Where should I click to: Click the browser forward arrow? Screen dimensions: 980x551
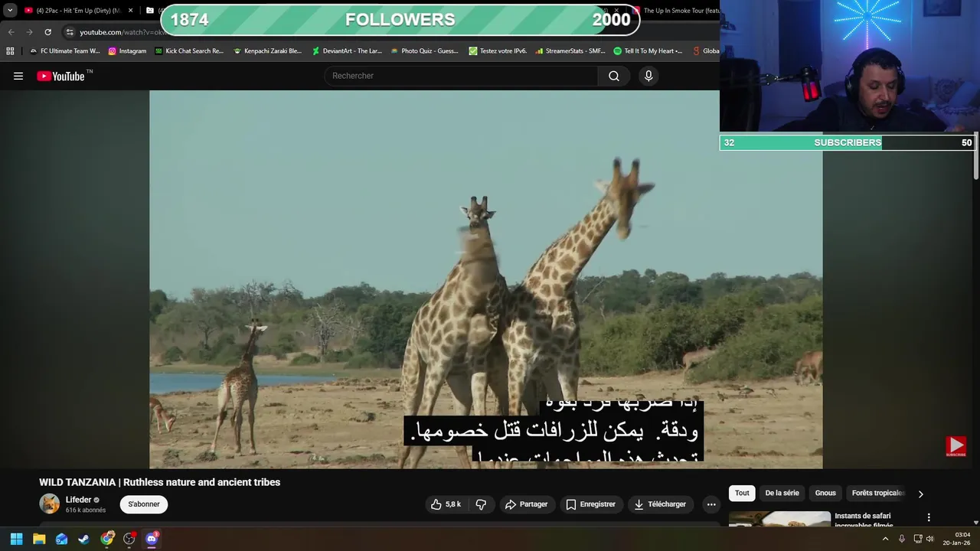[x=29, y=32]
